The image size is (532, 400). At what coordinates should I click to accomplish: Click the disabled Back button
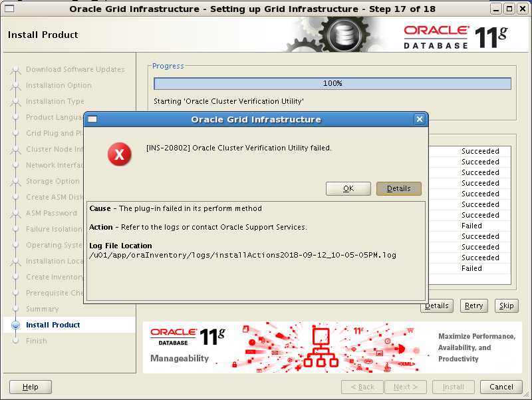tap(362, 387)
